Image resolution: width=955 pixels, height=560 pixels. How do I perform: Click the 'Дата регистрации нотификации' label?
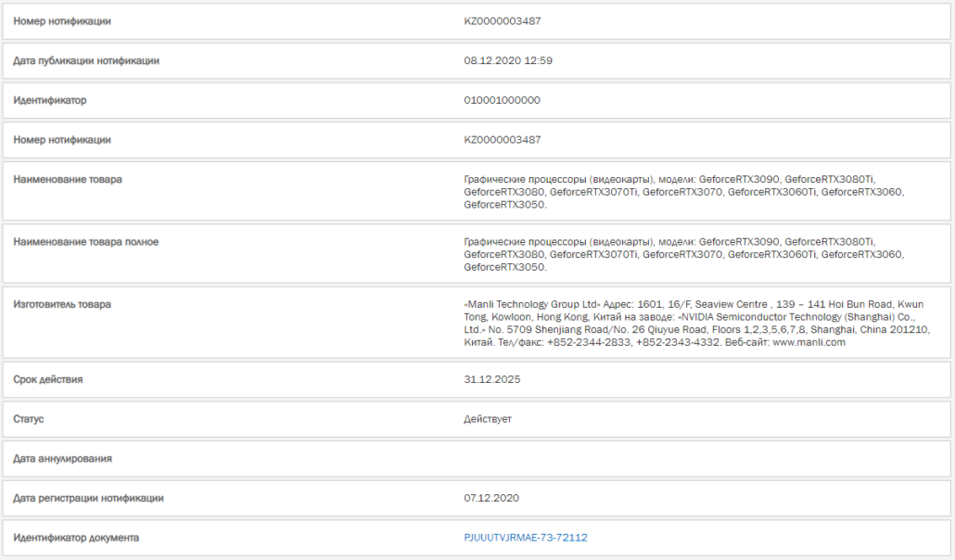click(x=88, y=498)
